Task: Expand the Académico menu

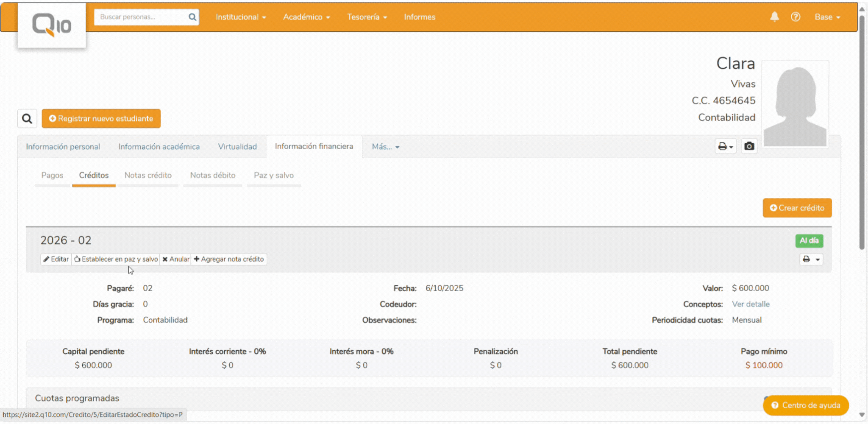Action: (306, 17)
